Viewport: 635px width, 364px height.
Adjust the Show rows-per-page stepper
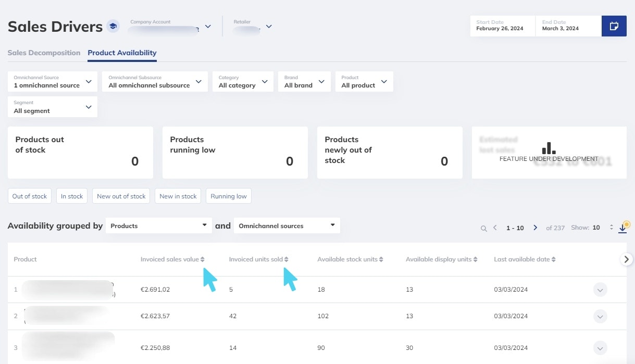[x=612, y=228]
